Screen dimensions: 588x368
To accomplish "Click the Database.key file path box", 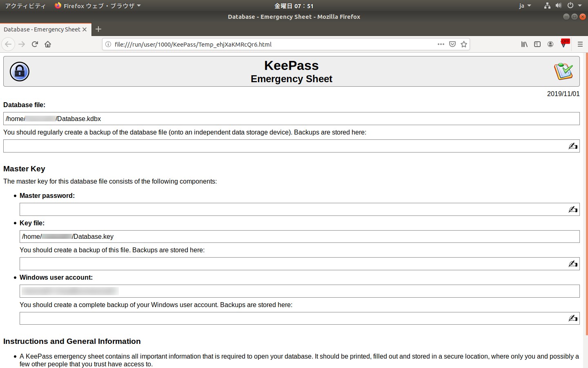I will (300, 236).
